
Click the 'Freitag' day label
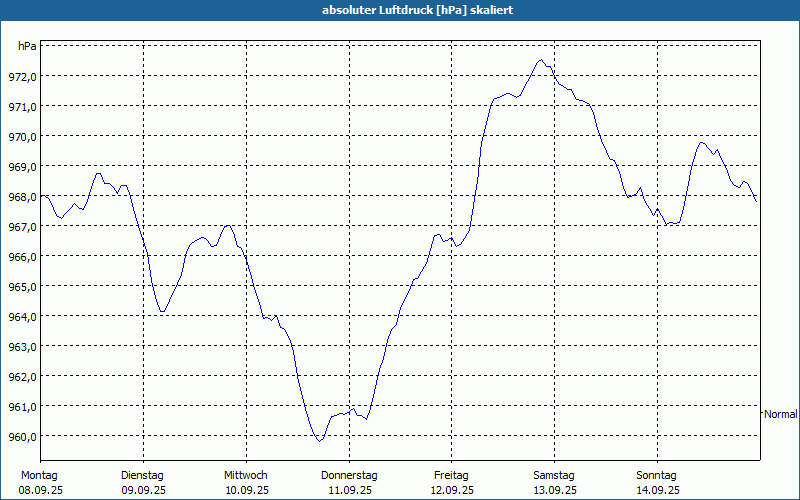(x=452, y=476)
